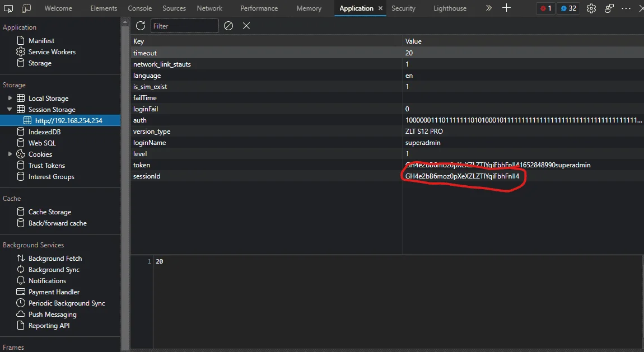644x352 pixels.
Task: Open the customize DevTools ellipsis menu
Action: click(x=626, y=8)
